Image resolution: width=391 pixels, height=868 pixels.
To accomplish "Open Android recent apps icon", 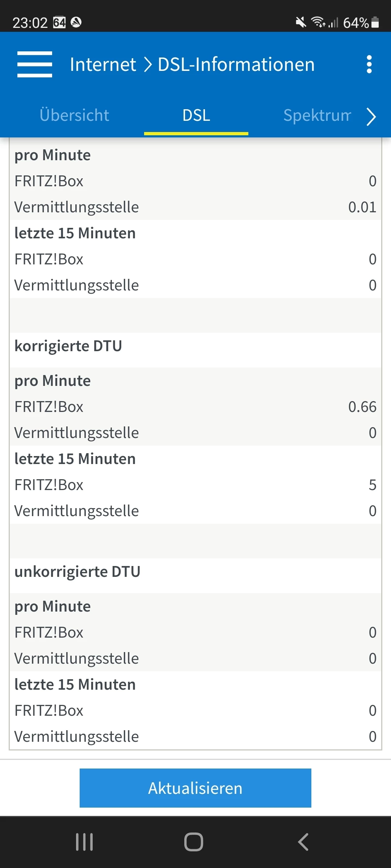I will click(84, 842).
